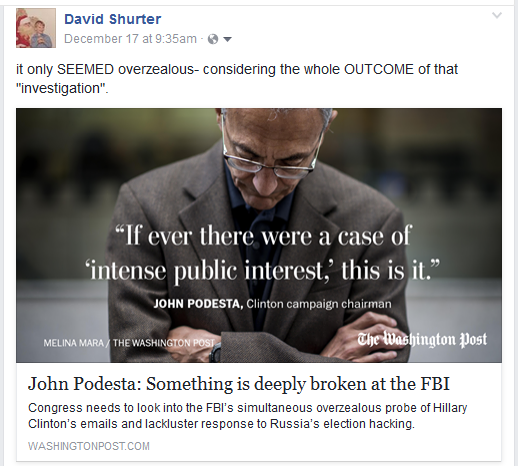Screen dimensions: 518x466
Task: Click The Washington Post logo on image
Action: coord(422,339)
